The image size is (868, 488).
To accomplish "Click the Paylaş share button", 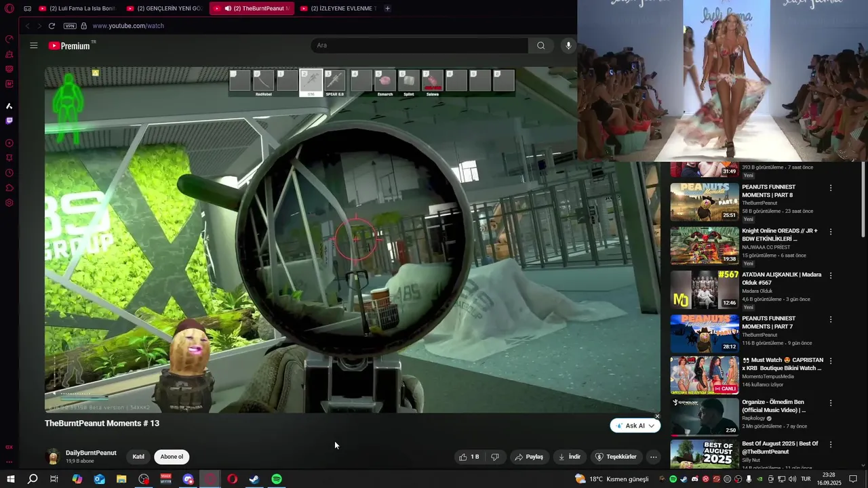I will 529,457.
